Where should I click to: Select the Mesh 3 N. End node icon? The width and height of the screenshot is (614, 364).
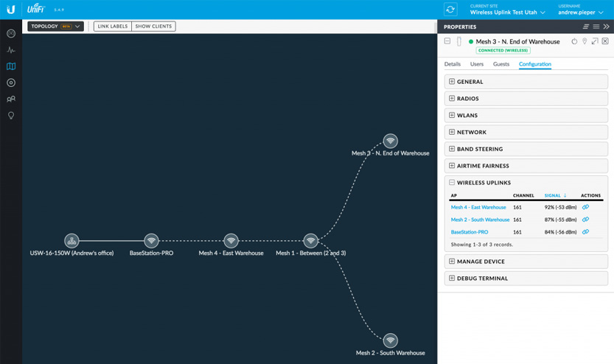pyautogui.click(x=391, y=141)
